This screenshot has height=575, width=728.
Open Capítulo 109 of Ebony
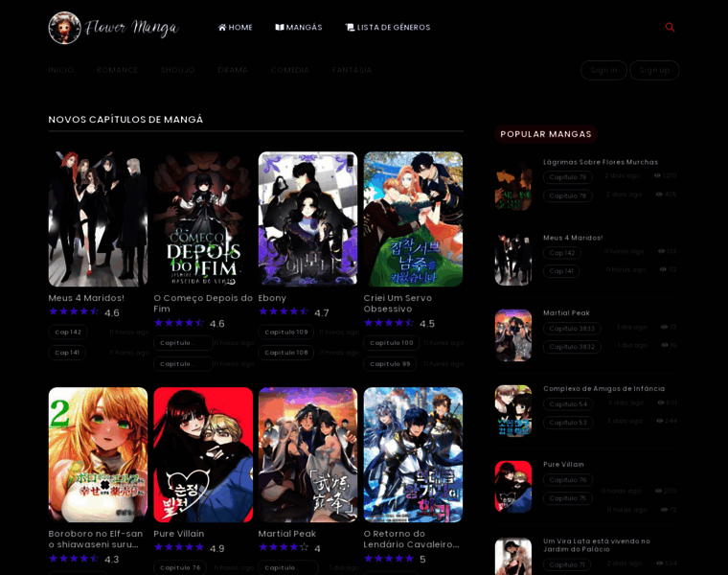[x=286, y=332]
